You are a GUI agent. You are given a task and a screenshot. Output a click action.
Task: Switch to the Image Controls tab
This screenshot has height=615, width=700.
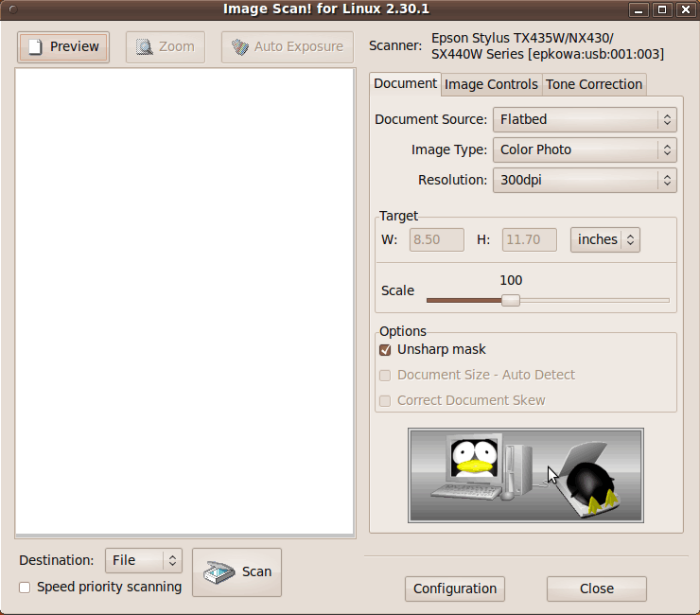click(491, 84)
